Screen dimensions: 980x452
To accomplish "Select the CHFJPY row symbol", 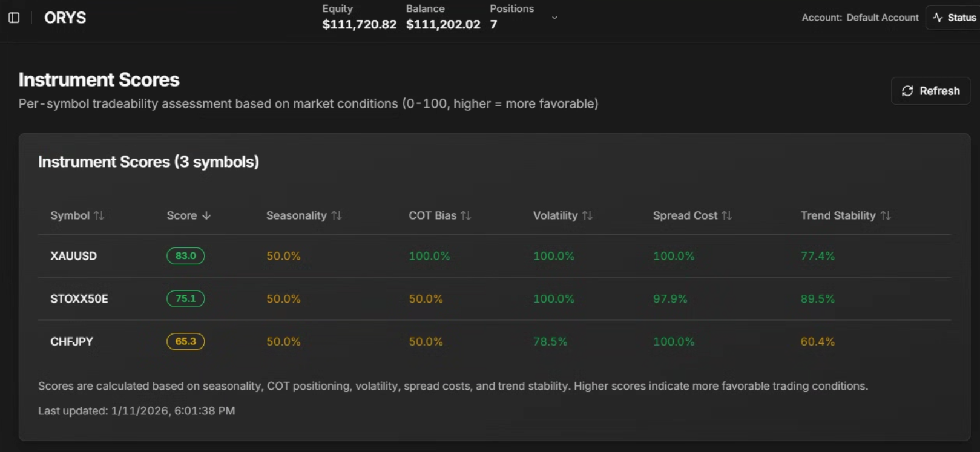I will [71, 342].
